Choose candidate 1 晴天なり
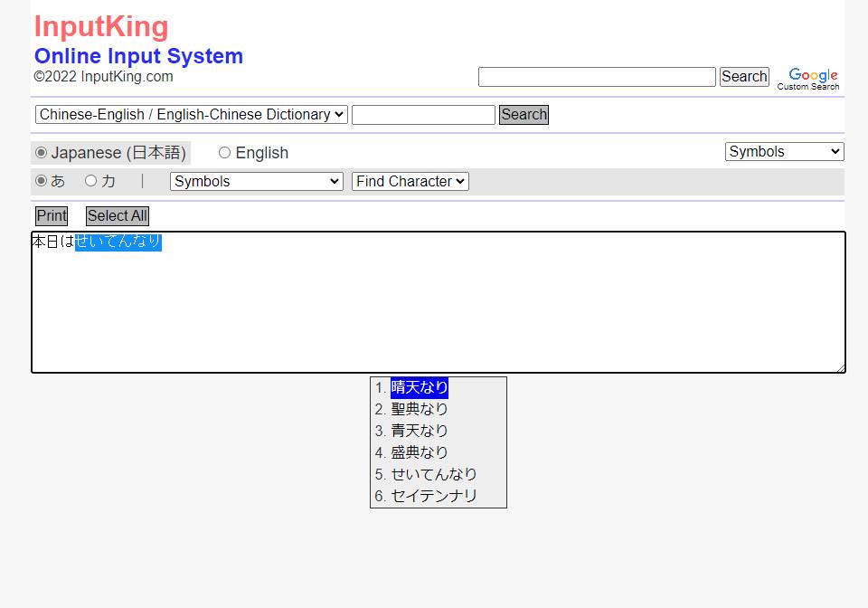The height and width of the screenshot is (608, 868). pos(419,387)
